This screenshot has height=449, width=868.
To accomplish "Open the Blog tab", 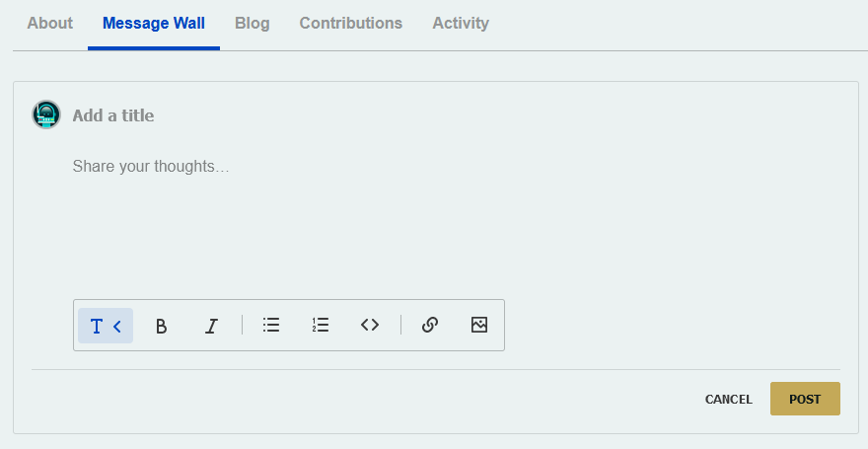I will point(253,23).
